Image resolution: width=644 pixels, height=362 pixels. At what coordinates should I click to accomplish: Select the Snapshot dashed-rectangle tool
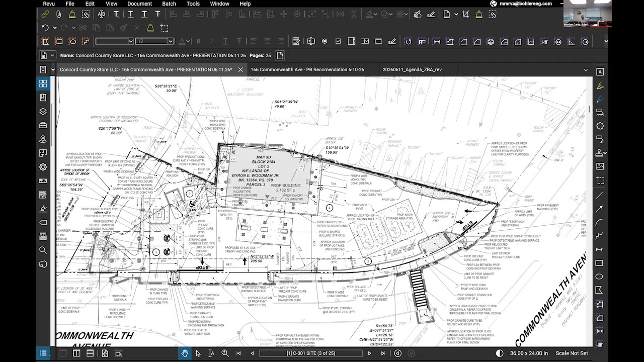(x=164, y=28)
